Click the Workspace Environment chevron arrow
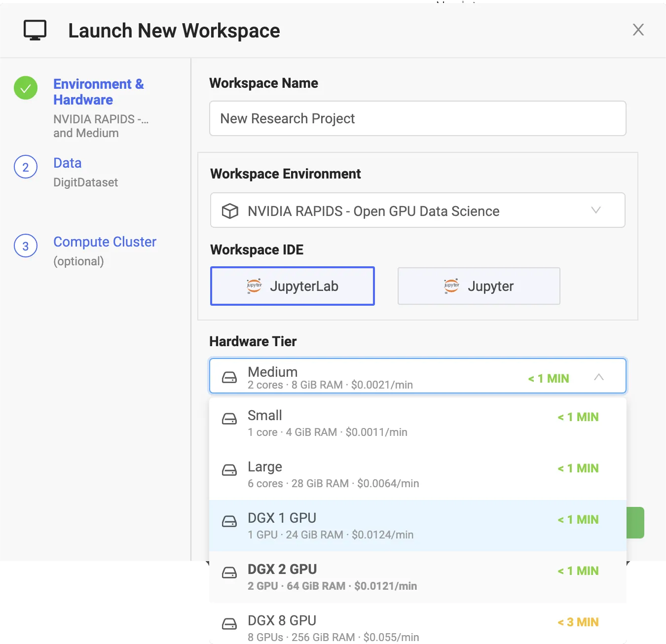 (x=596, y=210)
